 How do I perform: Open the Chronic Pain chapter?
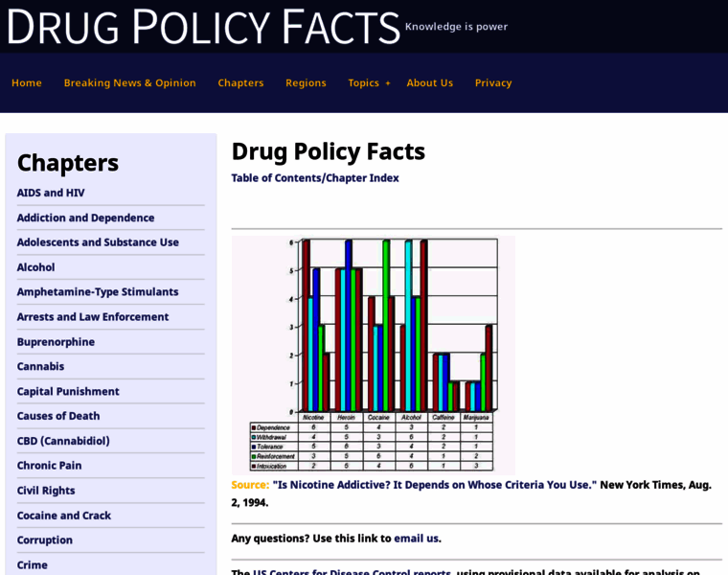(49, 466)
